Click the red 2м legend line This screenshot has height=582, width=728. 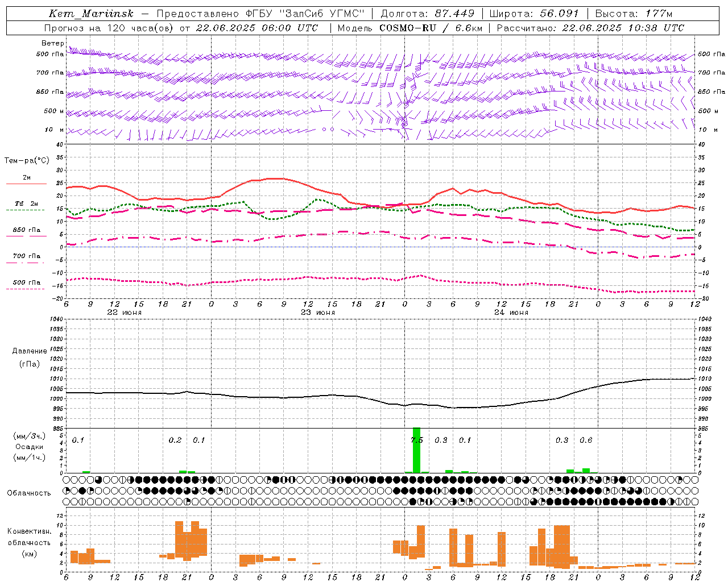click(x=26, y=184)
